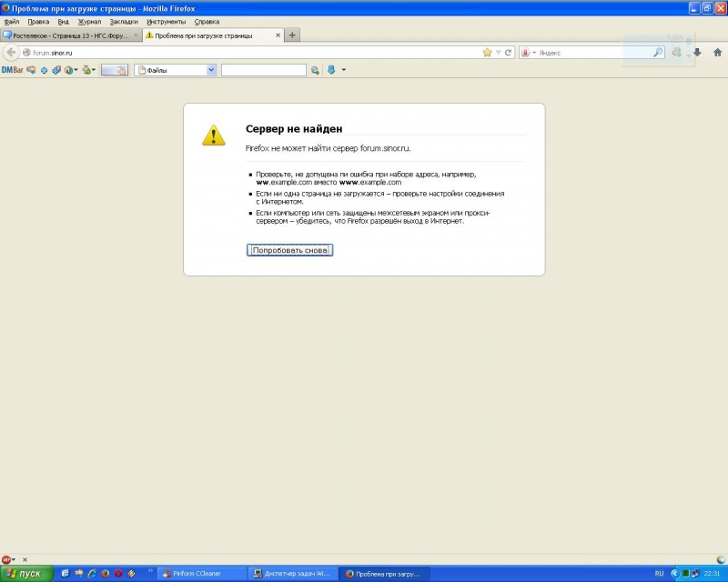Open the Adblock Plus icon in the add-on bar

7,559
